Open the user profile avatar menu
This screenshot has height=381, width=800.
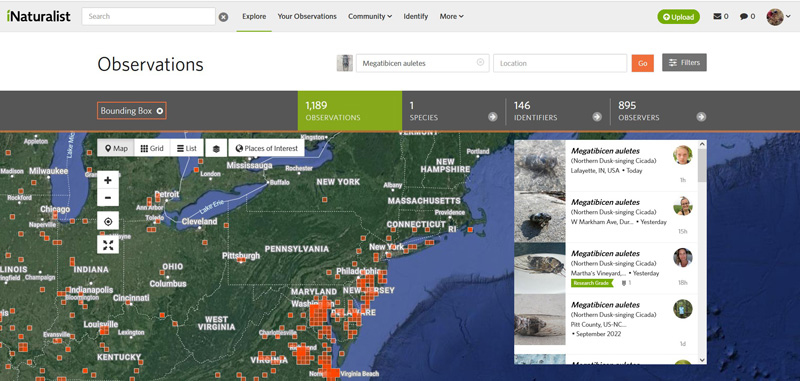(x=778, y=17)
